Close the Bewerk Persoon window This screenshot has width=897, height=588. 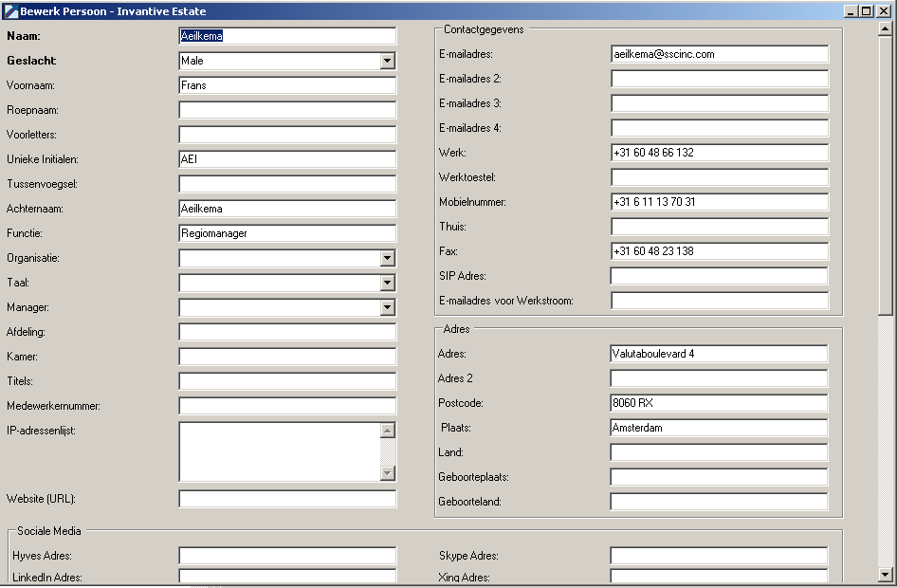(x=884, y=11)
